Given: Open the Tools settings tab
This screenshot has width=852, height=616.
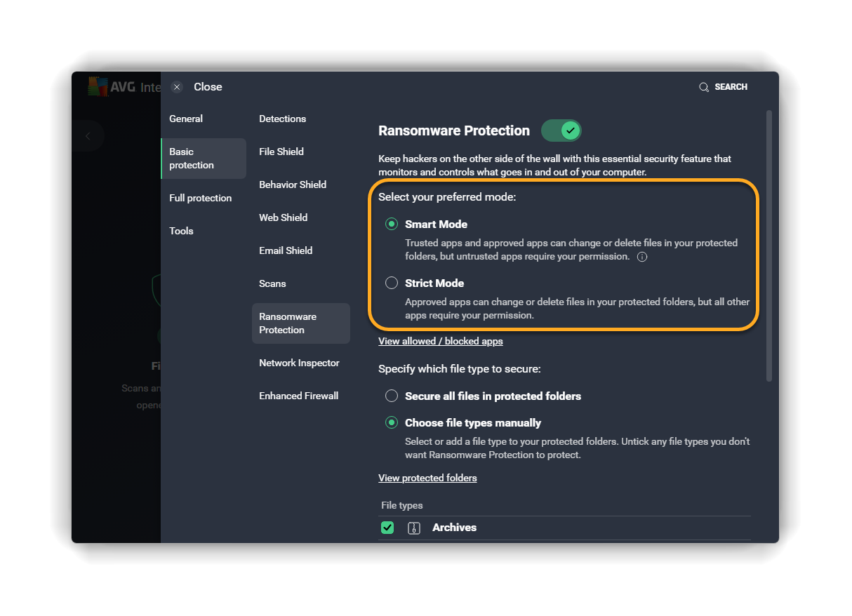Looking at the screenshot, I should point(181,231).
